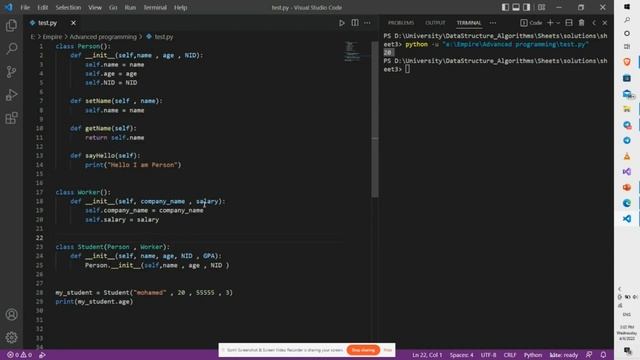Open the Source Control view
Image resolution: width=640 pixels, height=360 pixels.
coord(11,72)
